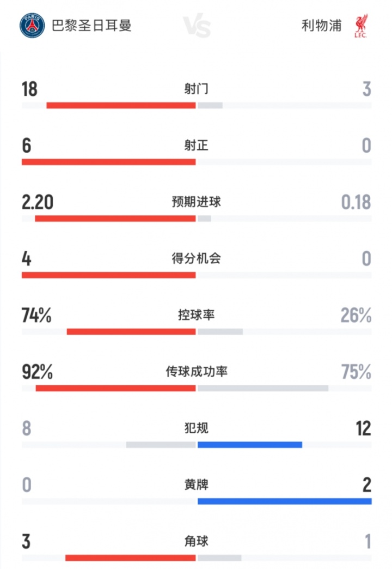Viewport: 392px width, 569px height.
Task: Click the VS emblem between the teams
Action: click(196, 26)
